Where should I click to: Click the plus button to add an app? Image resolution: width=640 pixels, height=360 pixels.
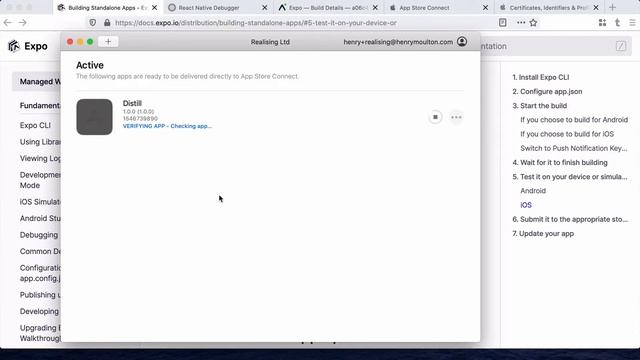pyautogui.click(x=108, y=42)
